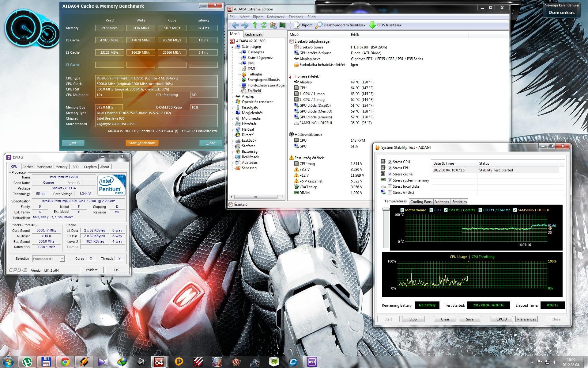Open the Eszközök menu in AIDA64
Image resolution: width=588 pixels, height=368 pixels.
296,17
